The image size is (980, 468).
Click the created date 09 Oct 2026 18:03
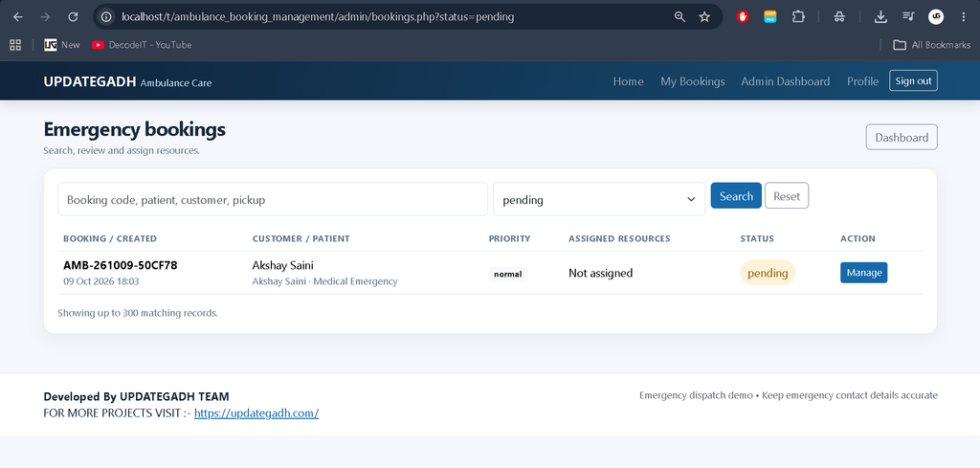click(101, 281)
